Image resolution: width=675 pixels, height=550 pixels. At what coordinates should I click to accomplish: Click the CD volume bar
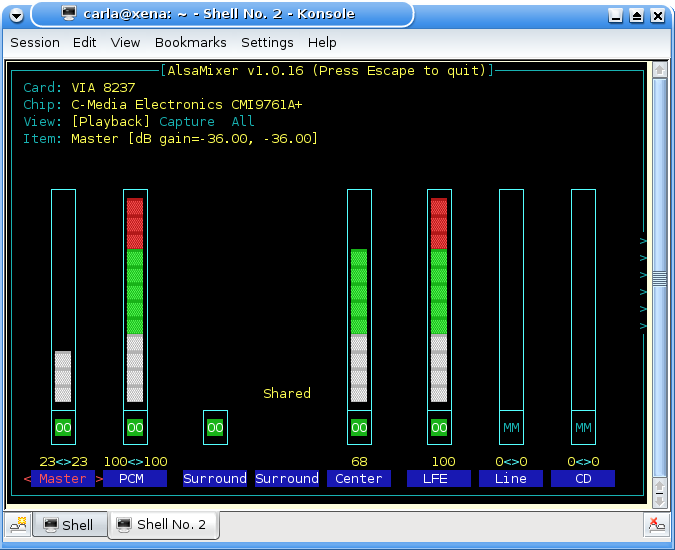583,300
